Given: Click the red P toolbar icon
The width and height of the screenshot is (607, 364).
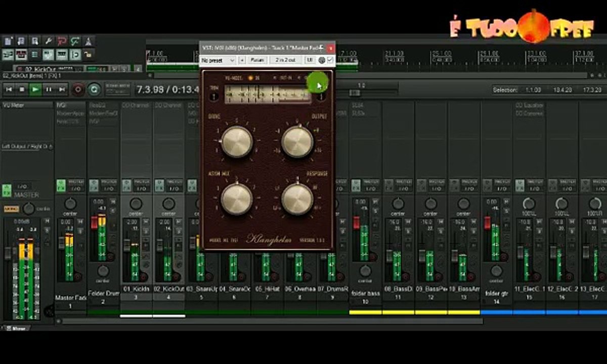Looking at the screenshot, I should 62,41.
